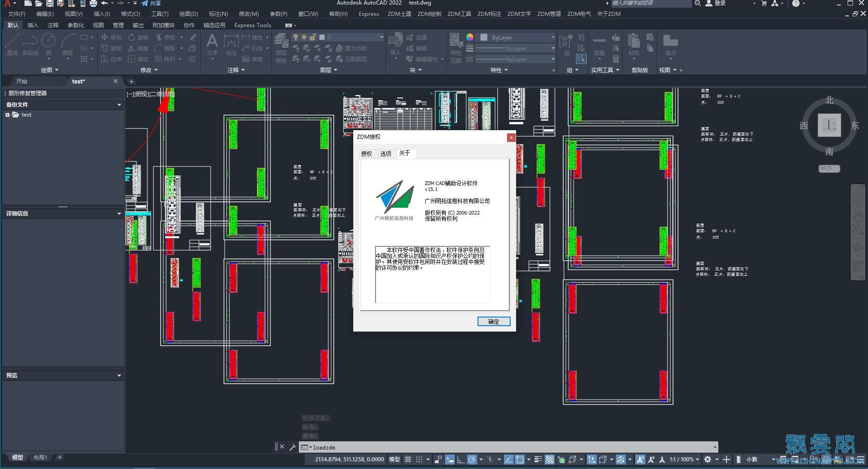Viewport: 868px width, 469px height.
Task: Toggle polar tracking in status bar
Action: [472, 459]
